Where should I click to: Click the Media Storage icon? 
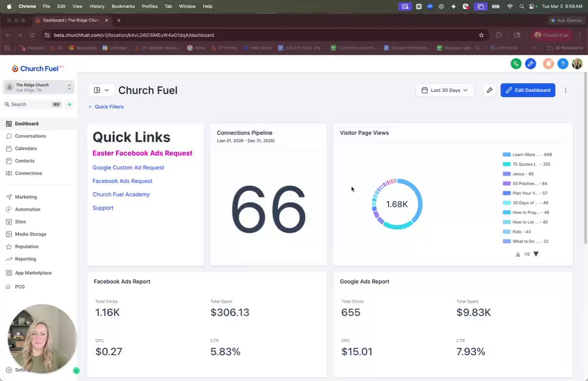point(8,234)
